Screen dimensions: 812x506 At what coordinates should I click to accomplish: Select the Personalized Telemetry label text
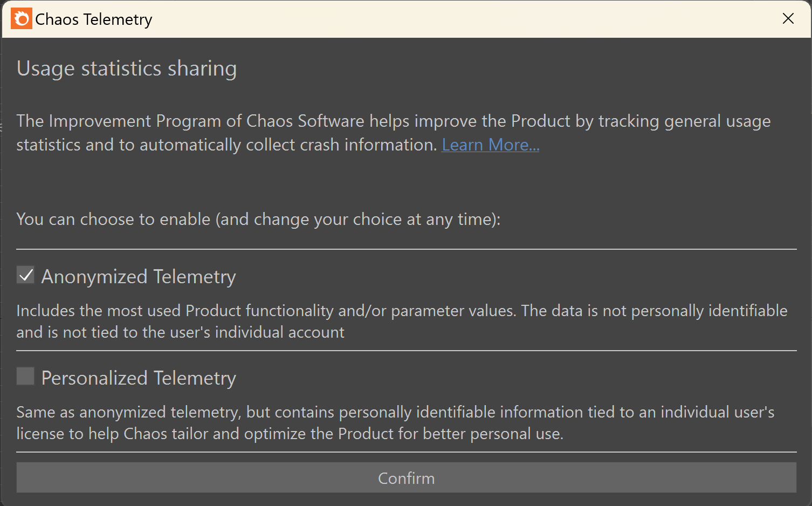pyautogui.click(x=139, y=378)
